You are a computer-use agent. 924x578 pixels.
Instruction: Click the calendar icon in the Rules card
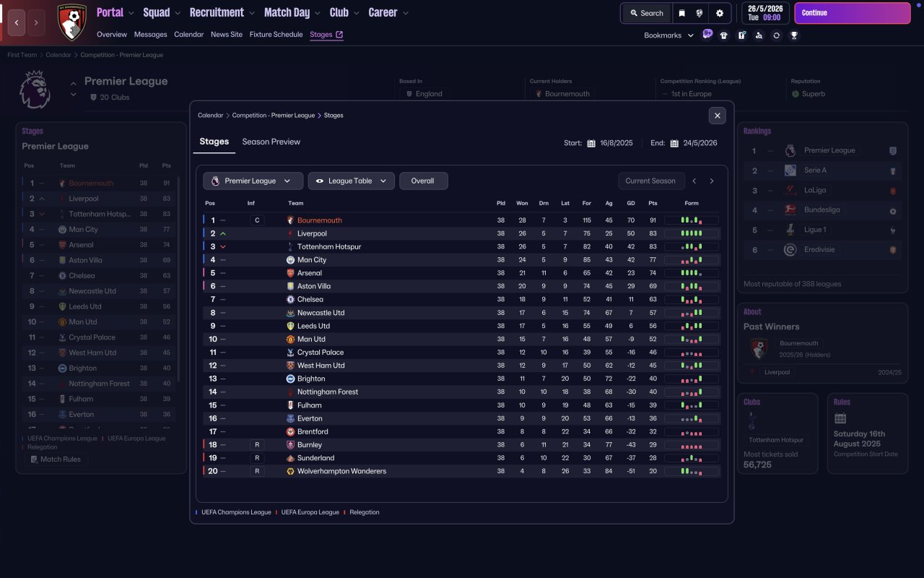click(x=840, y=418)
